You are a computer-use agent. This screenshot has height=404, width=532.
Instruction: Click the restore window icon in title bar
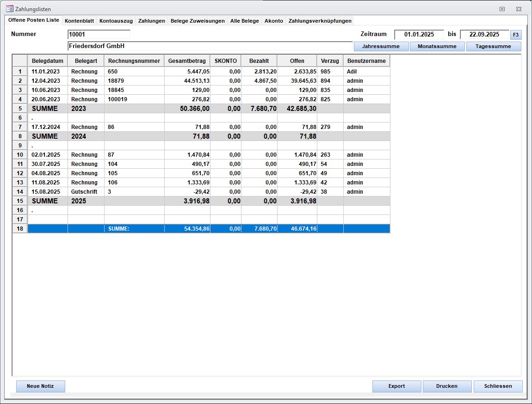click(x=502, y=9)
